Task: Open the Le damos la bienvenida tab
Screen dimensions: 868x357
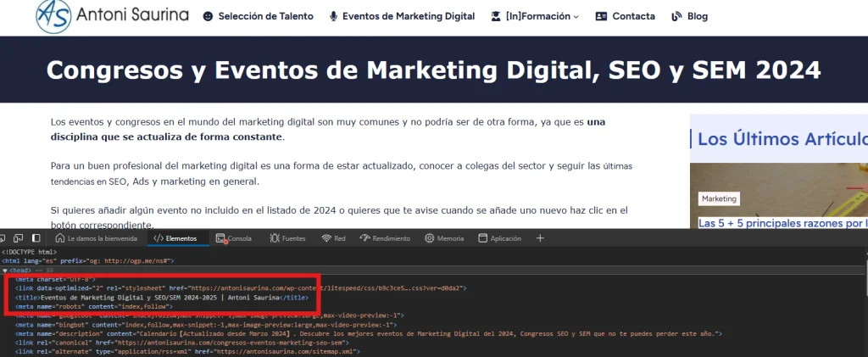Action: coord(97,238)
